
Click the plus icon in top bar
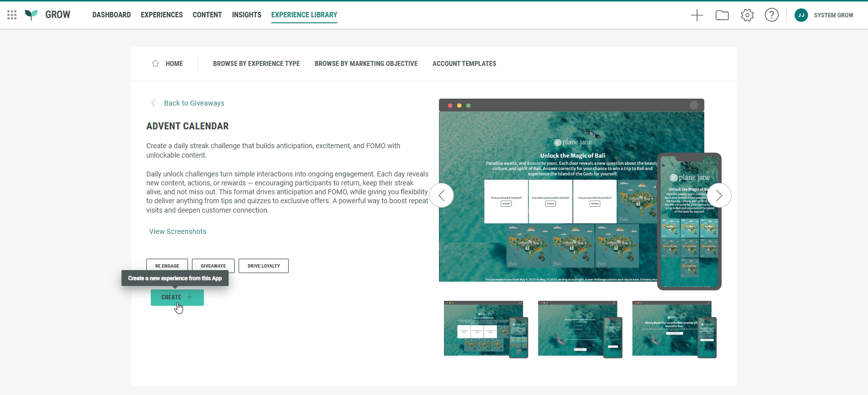click(697, 15)
